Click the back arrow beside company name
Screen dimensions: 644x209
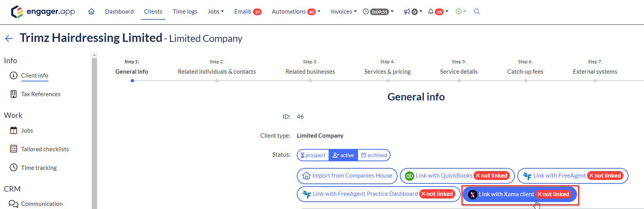tap(9, 38)
